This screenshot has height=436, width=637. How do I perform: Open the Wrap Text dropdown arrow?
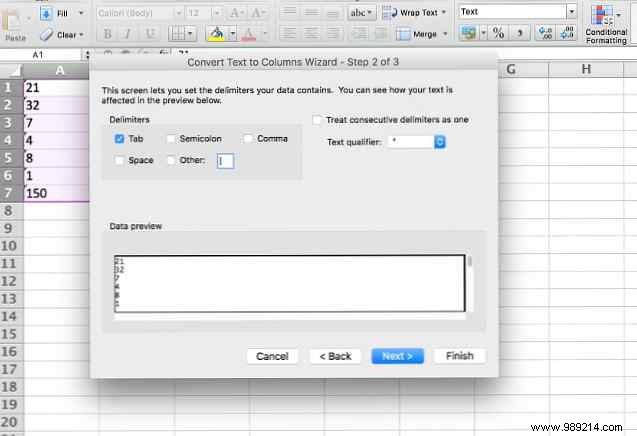point(444,12)
